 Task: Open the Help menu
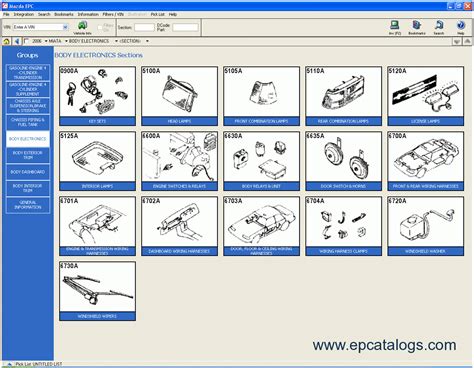coord(173,14)
